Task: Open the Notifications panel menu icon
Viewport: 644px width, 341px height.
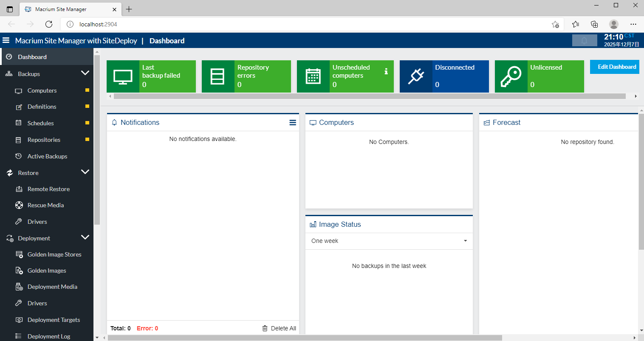Action: (293, 122)
